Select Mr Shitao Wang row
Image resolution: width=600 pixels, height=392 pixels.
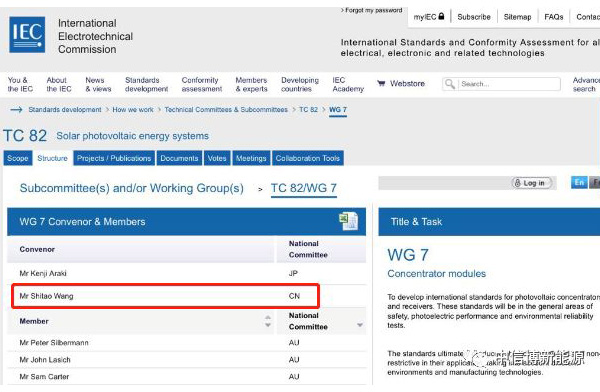click(x=186, y=296)
